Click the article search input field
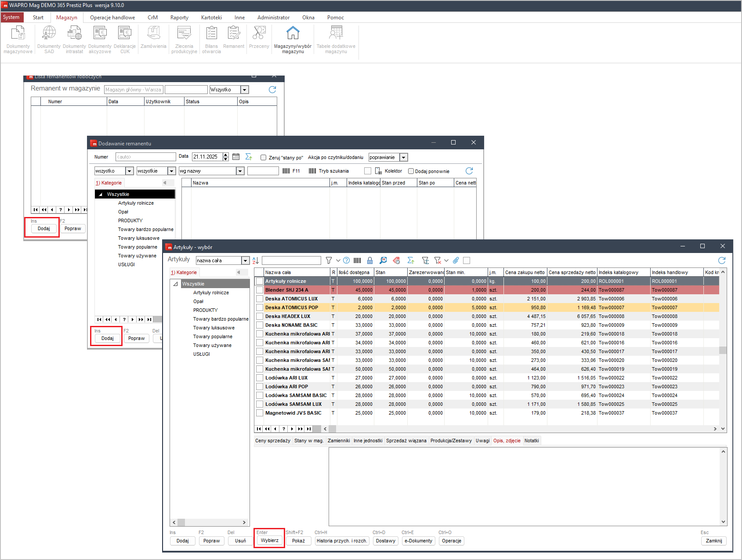Image resolution: width=742 pixels, height=560 pixels. pos(291,260)
